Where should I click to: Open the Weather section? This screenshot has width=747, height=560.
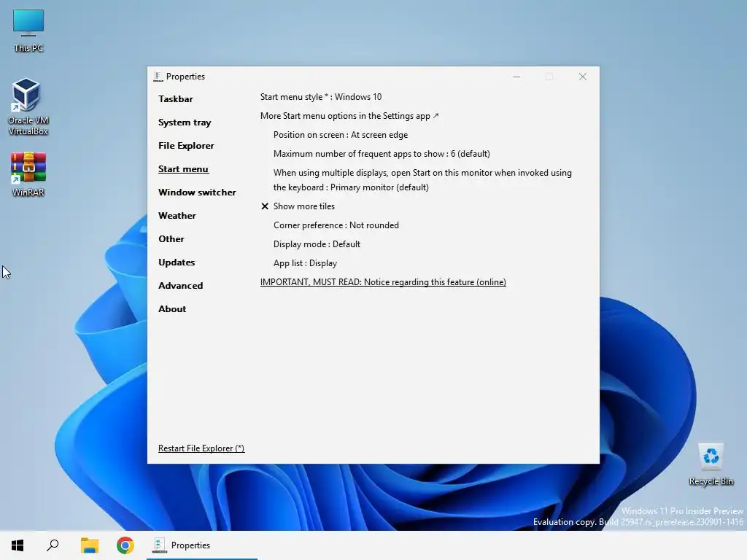(x=177, y=216)
